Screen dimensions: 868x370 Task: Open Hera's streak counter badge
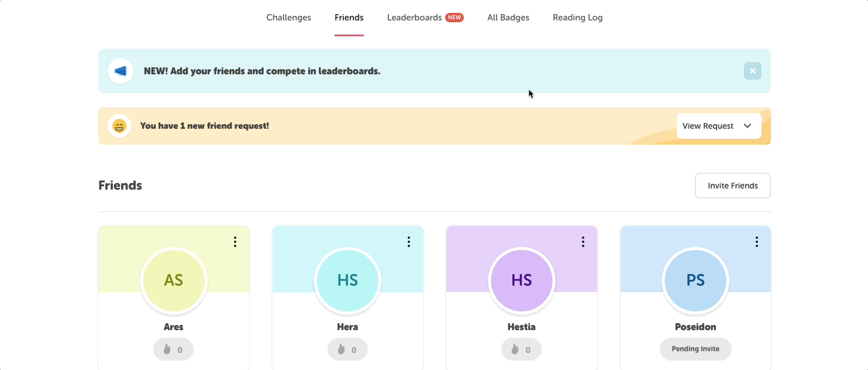347,349
